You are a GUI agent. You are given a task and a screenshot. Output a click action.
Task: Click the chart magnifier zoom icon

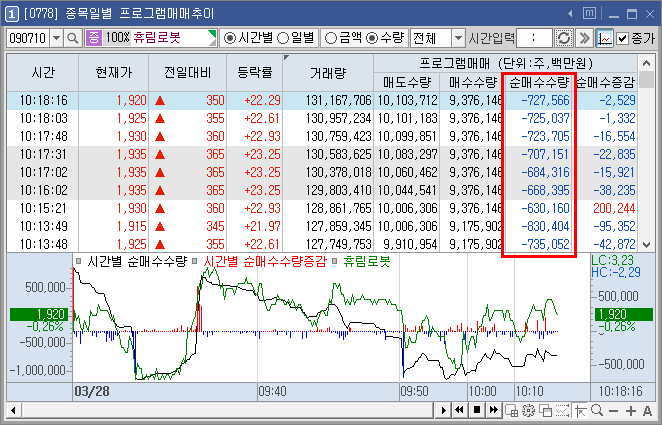[597, 410]
